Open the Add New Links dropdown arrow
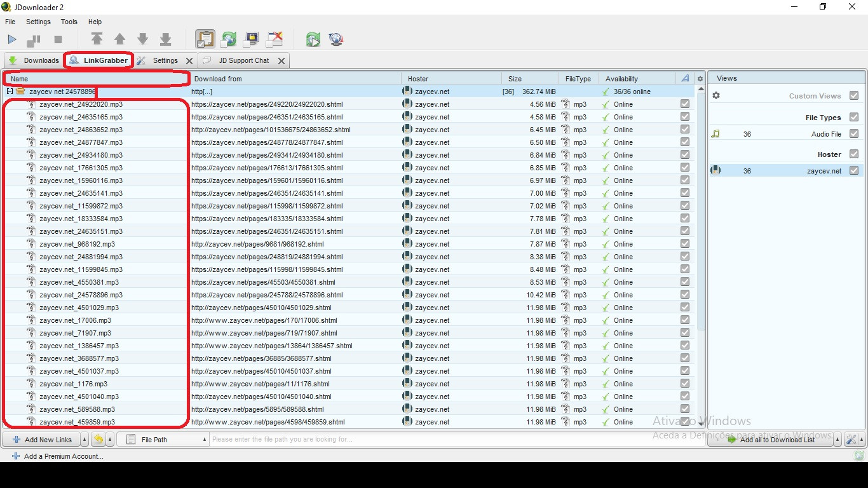The image size is (868, 488). (85, 439)
